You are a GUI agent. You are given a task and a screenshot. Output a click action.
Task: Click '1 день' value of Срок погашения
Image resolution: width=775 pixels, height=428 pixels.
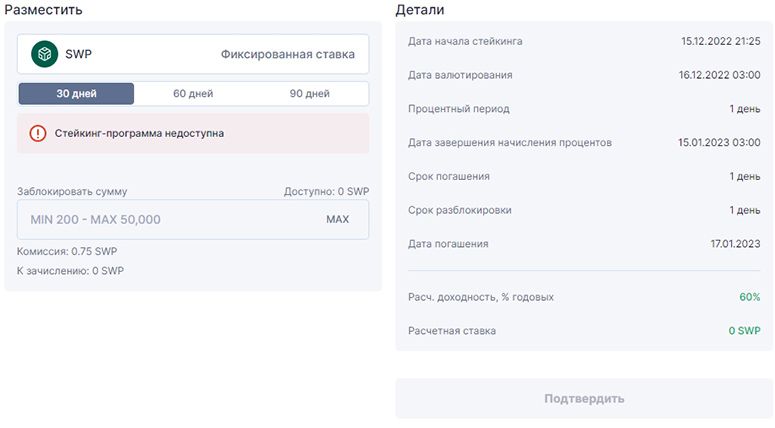coord(745,176)
